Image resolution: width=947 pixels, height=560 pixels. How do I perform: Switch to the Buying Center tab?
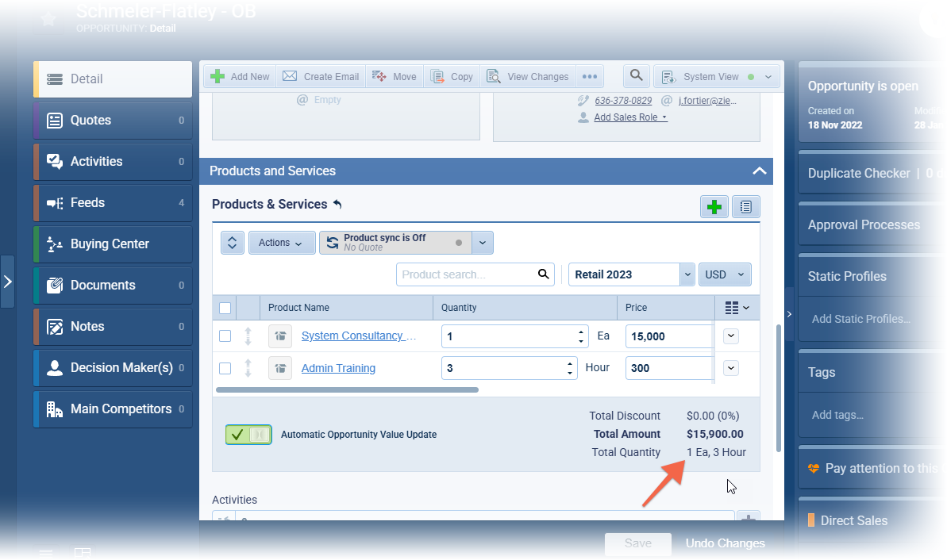(x=113, y=244)
